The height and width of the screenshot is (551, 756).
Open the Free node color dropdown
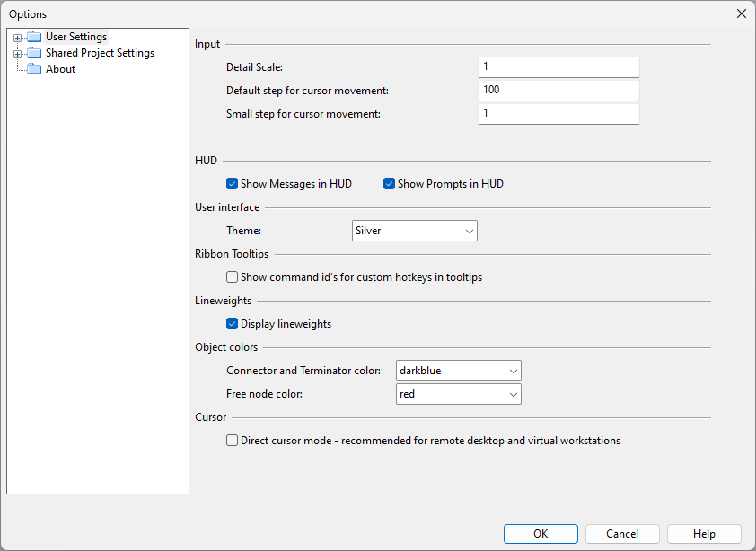coord(458,394)
